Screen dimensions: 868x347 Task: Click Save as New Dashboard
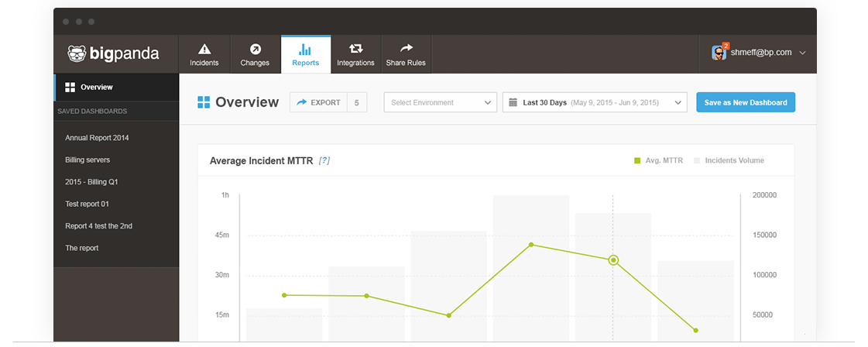click(x=746, y=102)
